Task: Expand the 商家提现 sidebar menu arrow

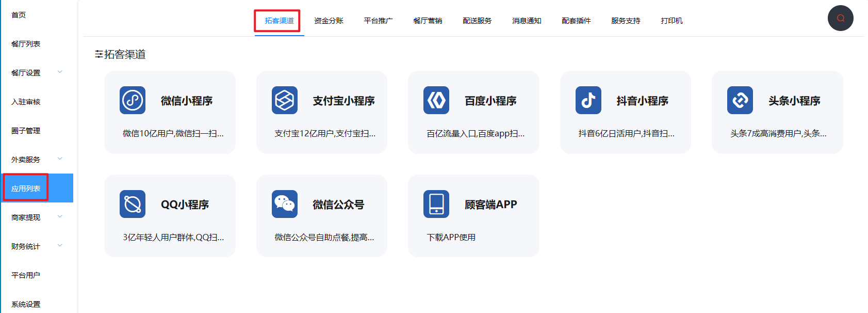Action: click(60, 217)
